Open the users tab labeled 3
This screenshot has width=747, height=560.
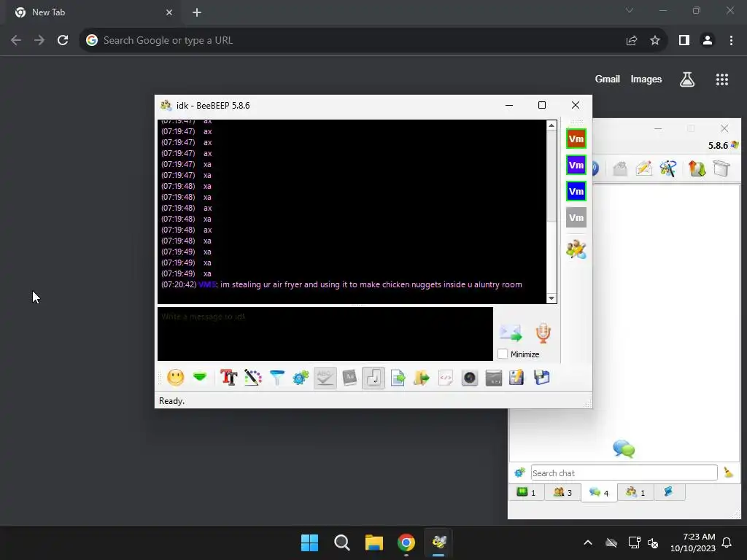tap(562, 492)
